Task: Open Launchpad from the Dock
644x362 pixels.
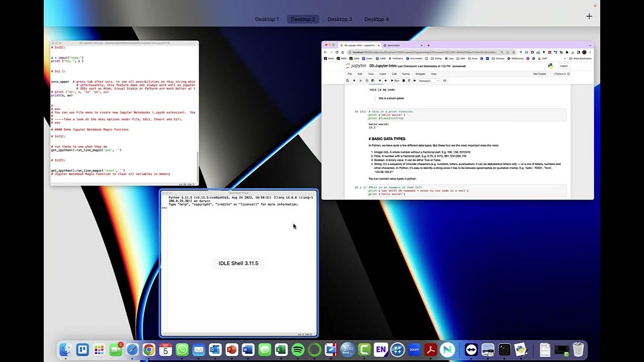Action: pos(99,350)
